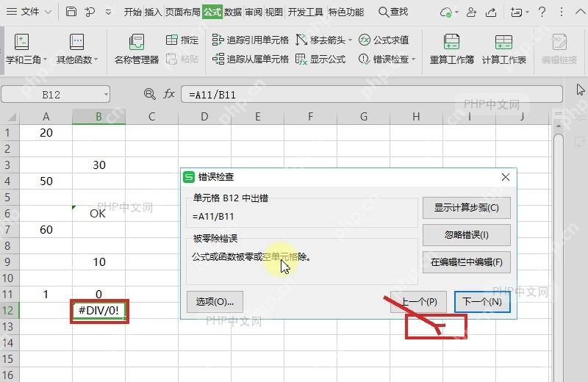Click cell B9 containing 10
Screen dimensions: 588x382
click(x=98, y=262)
